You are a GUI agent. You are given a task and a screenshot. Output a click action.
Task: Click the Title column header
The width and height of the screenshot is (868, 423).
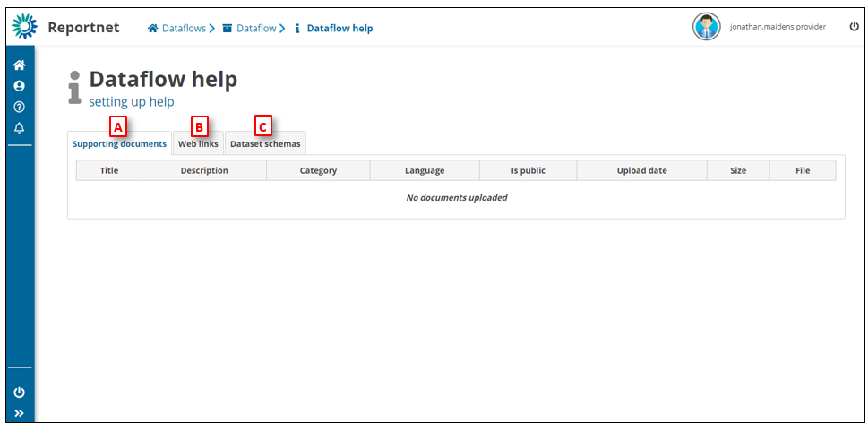109,170
